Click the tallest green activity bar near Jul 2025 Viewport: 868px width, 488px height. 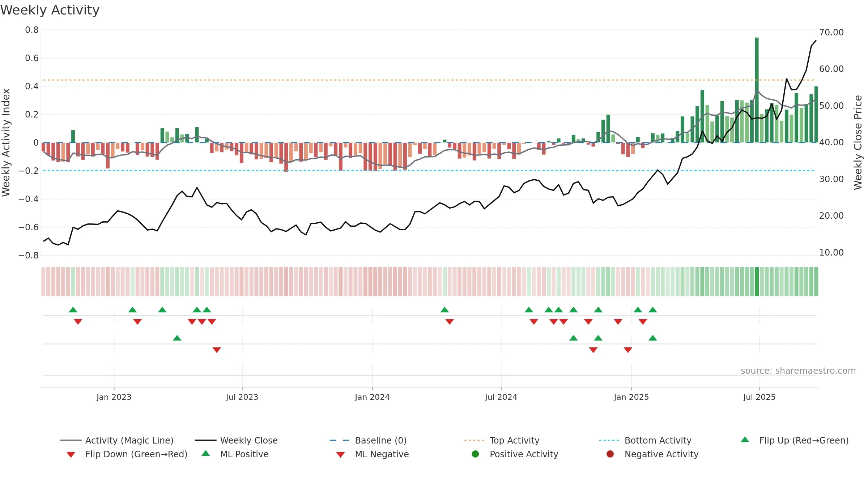(757, 90)
